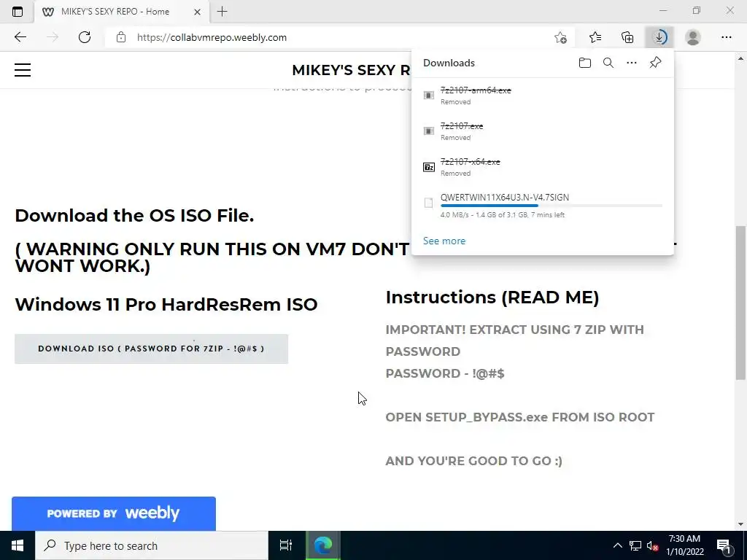Open the Favorites list
The height and width of the screenshot is (560, 747).
pyautogui.click(x=595, y=37)
